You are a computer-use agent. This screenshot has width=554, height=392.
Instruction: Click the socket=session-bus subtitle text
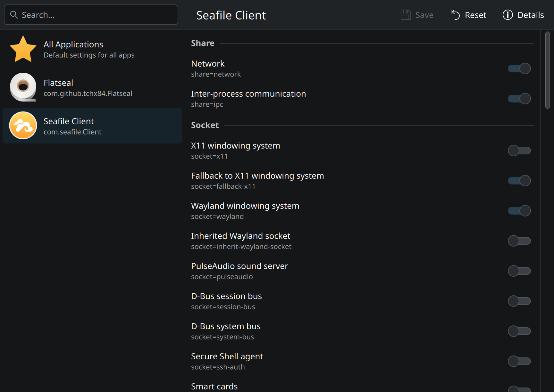pos(223,307)
